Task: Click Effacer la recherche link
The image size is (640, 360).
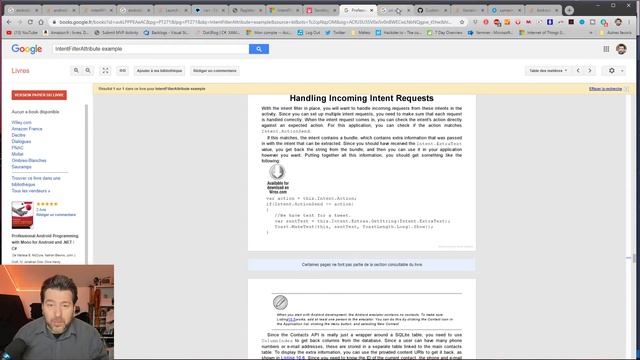Action: [x=605, y=89]
